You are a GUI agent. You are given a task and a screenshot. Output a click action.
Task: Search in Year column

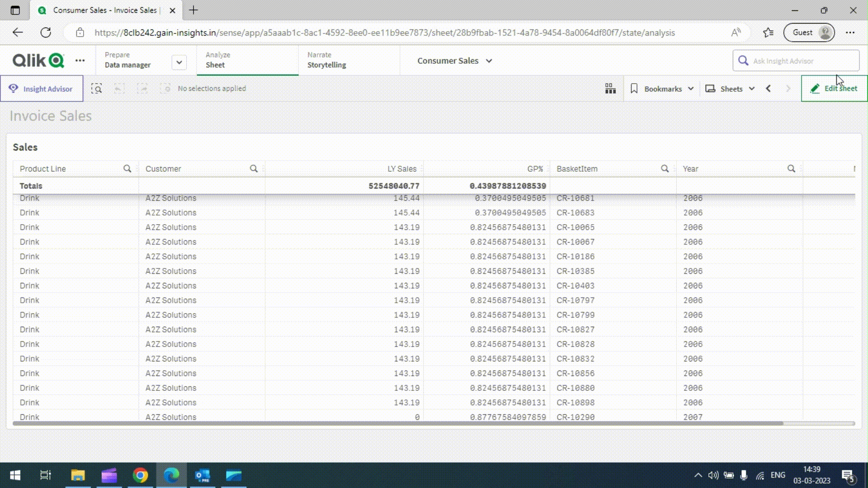pos(791,169)
